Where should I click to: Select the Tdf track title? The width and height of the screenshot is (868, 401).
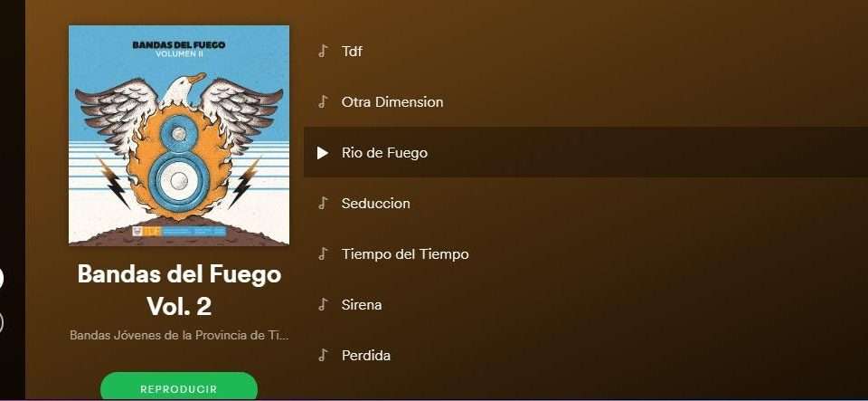click(352, 52)
